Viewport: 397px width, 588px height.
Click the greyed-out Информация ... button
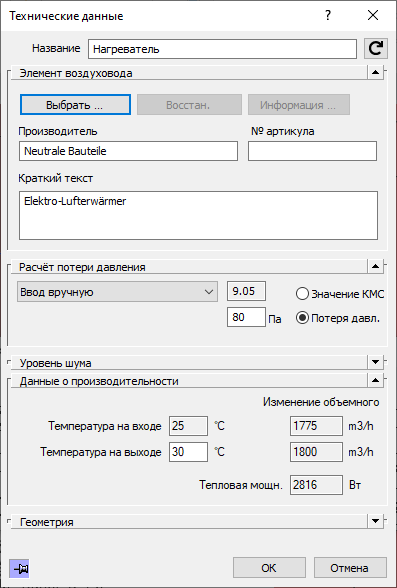[299, 105]
